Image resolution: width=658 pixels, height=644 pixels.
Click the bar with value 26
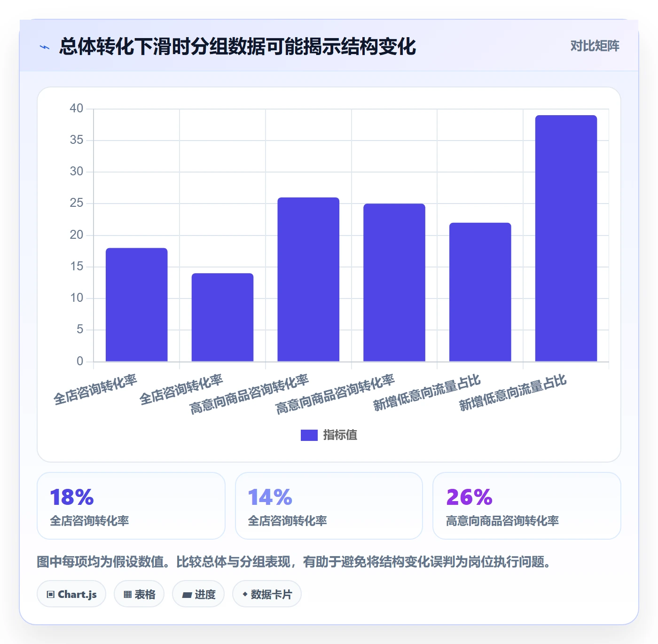[308, 279]
